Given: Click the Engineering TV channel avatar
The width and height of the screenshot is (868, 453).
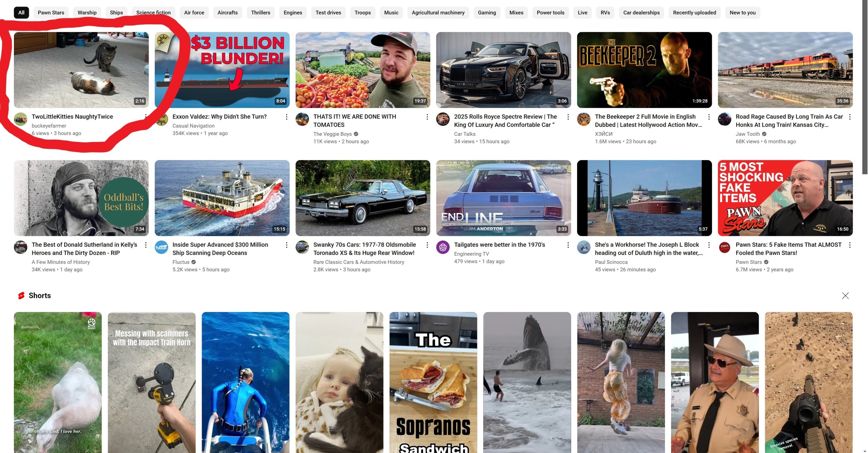Looking at the screenshot, I should pyautogui.click(x=443, y=247).
